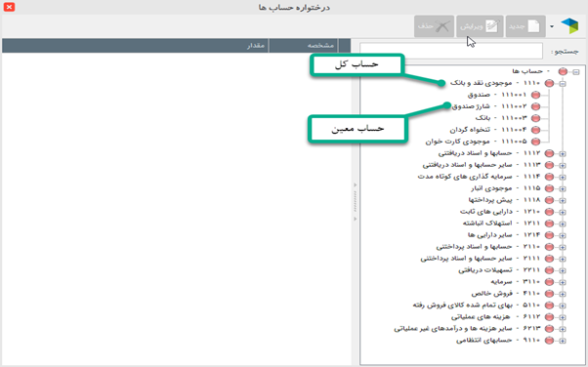Click the Delete (حذف) toolbar button
Screen dimensions: 588x367
[x=434, y=26]
